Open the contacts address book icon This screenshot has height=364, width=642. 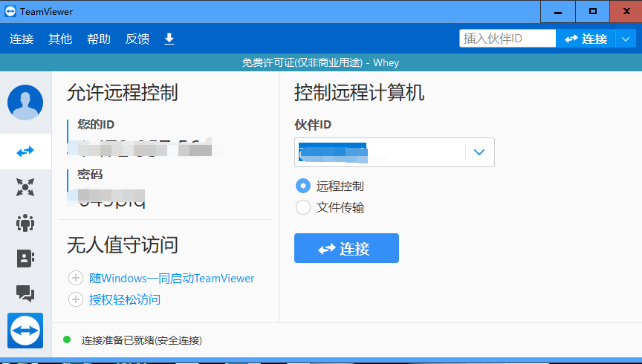pos(25,259)
